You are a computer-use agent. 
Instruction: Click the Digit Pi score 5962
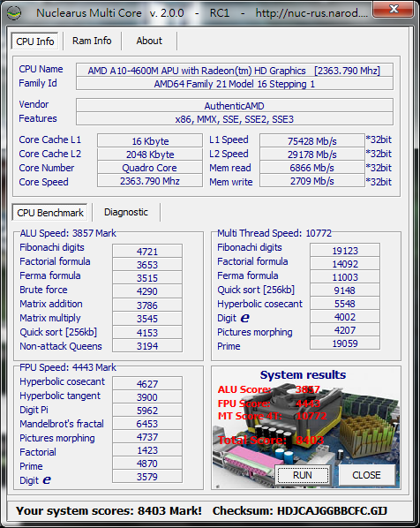(x=147, y=411)
